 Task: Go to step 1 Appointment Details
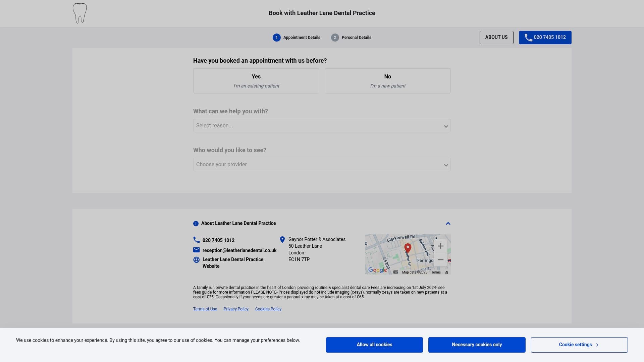[x=297, y=38]
